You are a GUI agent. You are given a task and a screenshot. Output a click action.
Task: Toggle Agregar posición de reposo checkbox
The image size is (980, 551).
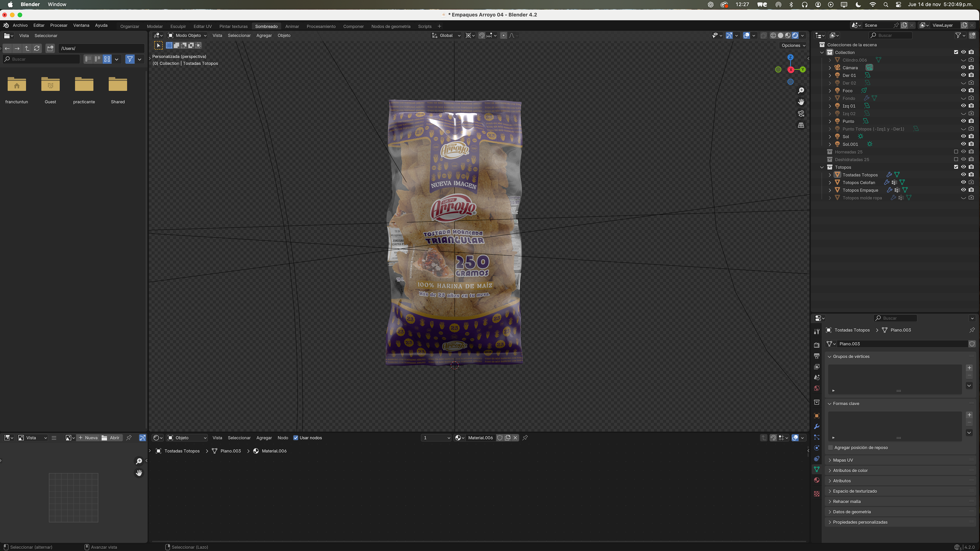(831, 448)
